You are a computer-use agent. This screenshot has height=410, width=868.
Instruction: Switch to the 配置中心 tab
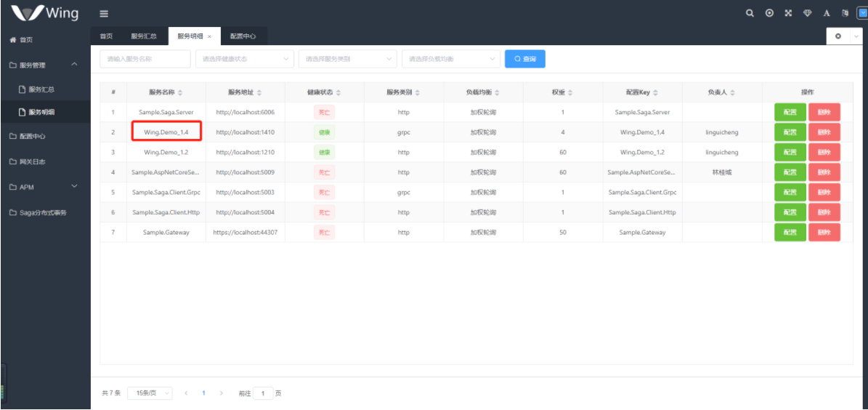click(x=243, y=36)
